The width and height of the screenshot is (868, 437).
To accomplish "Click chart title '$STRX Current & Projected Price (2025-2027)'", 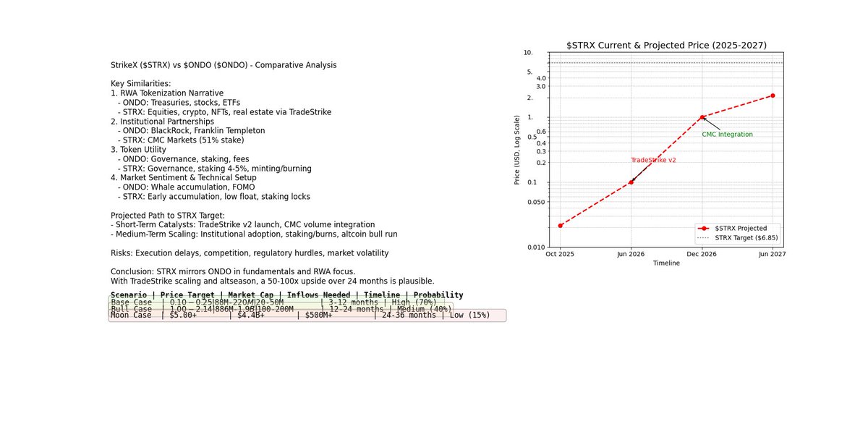I will (x=666, y=46).
